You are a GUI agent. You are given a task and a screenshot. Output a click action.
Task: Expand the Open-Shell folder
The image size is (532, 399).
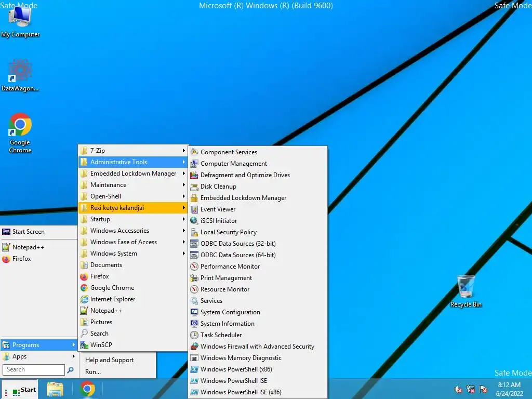click(x=133, y=196)
